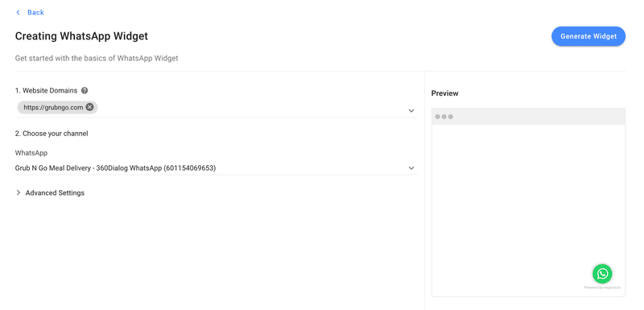This screenshot has height=310, width=644.
Task: Click the back chevron arrow icon
Action: [x=18, y=12]
